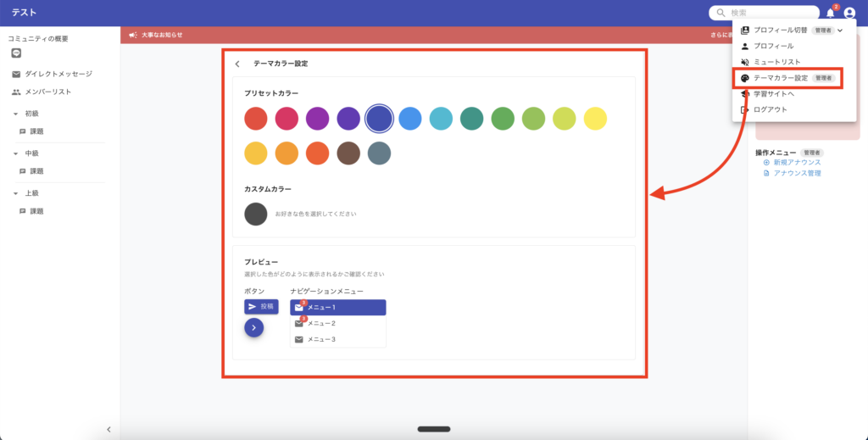Click the round preview arrow button

[254, 327]
